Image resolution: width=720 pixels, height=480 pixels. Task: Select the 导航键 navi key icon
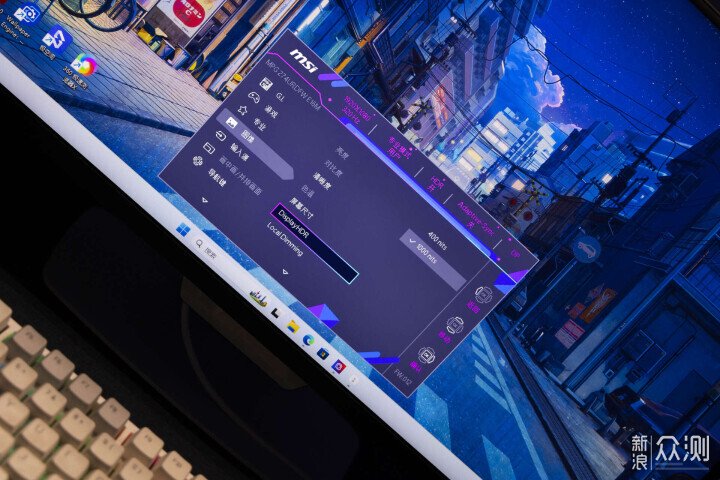coord(198,161)
